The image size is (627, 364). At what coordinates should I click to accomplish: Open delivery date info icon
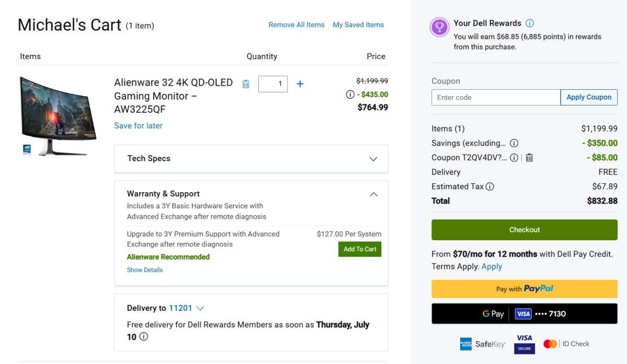click(x=144, y=336)
